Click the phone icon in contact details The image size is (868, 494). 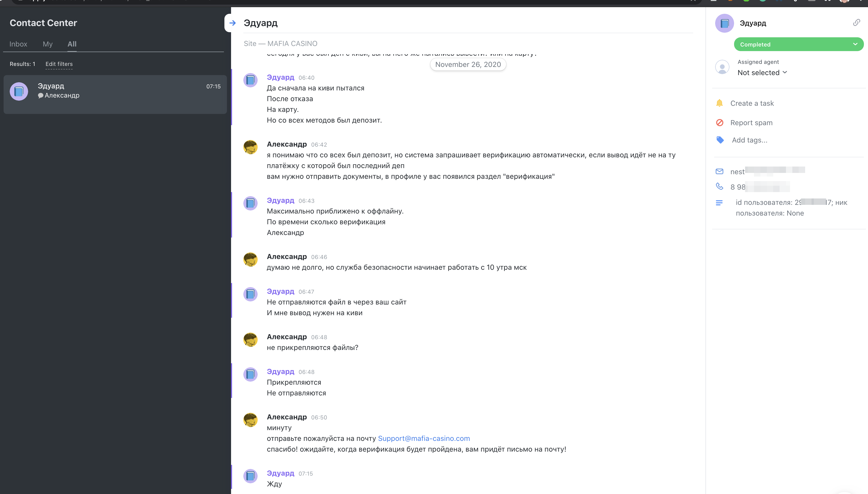pyautogui.click(x=719, y=186)
